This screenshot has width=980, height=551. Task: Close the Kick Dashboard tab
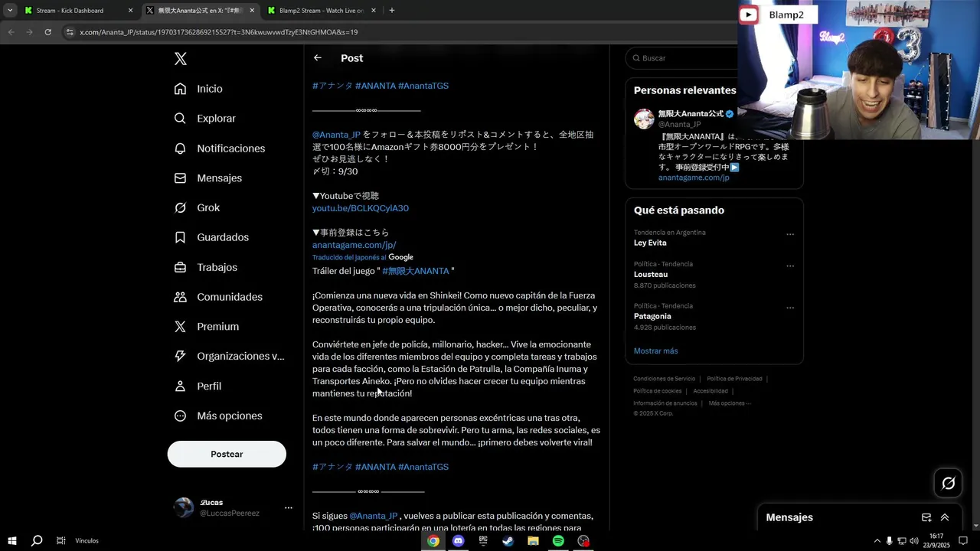(x=130, y=11)
